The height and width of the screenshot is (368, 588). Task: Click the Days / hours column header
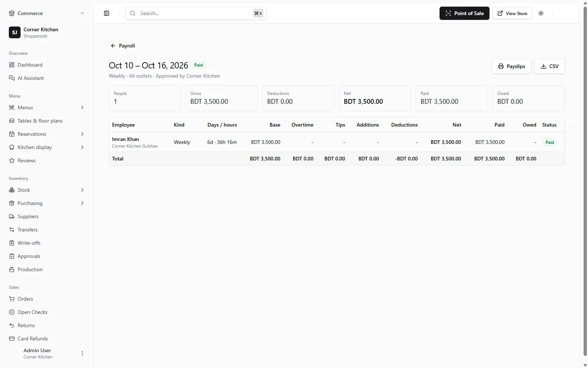222,125
